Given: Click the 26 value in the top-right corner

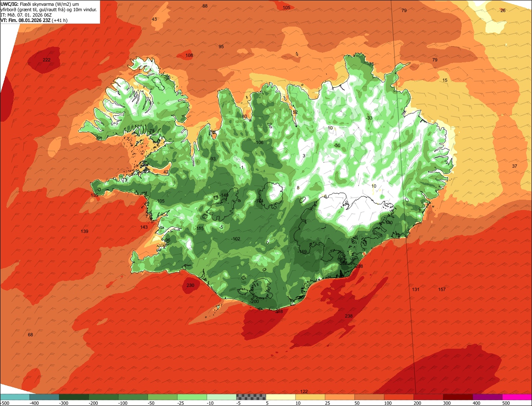Looking at the screenshot, I should tap(503, 10).
